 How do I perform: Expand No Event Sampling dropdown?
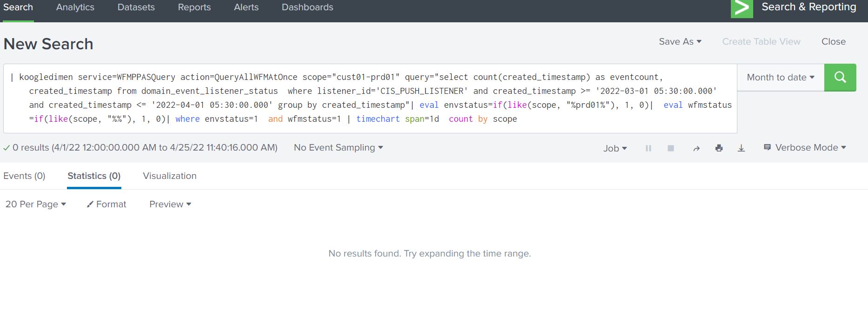point(338,148)
